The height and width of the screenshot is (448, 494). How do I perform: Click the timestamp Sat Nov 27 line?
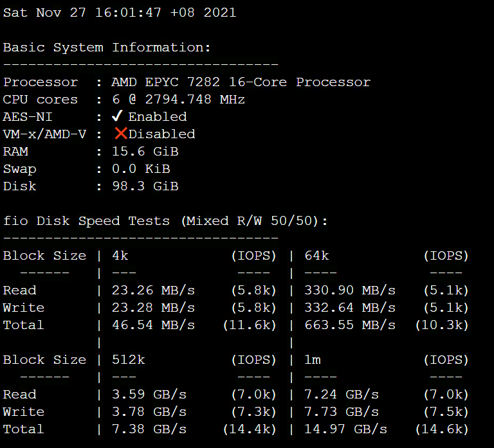pos(120,13)
